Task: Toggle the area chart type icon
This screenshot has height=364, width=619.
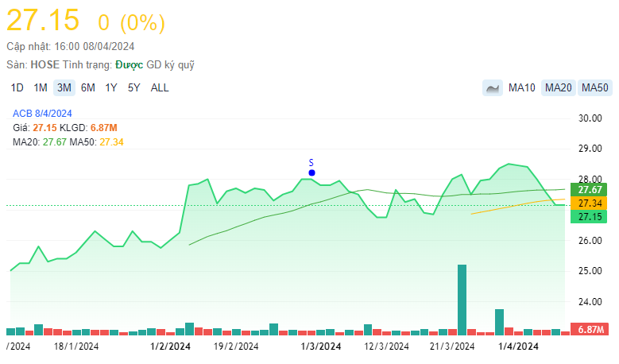Action: click(492, 88)
